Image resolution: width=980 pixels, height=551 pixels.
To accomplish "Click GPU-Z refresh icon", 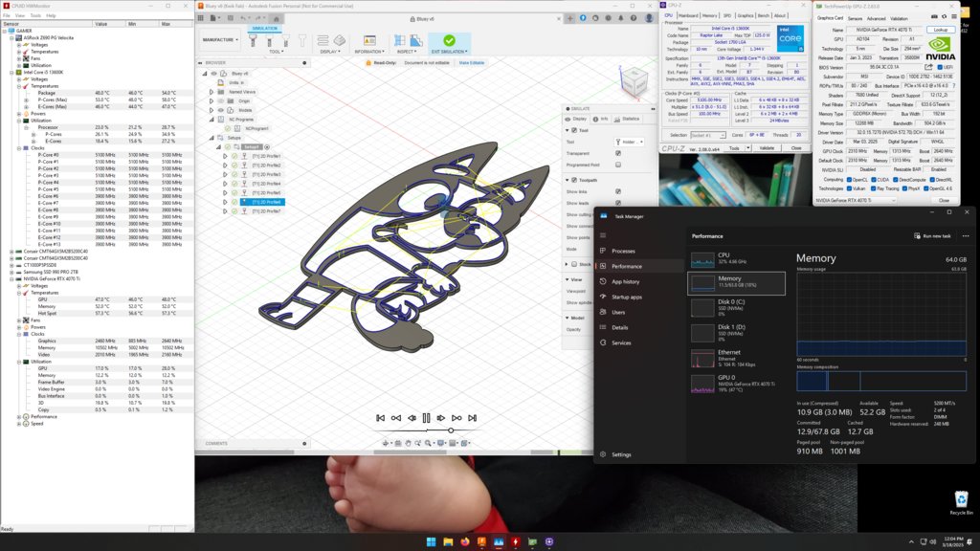I will point(944,17).
